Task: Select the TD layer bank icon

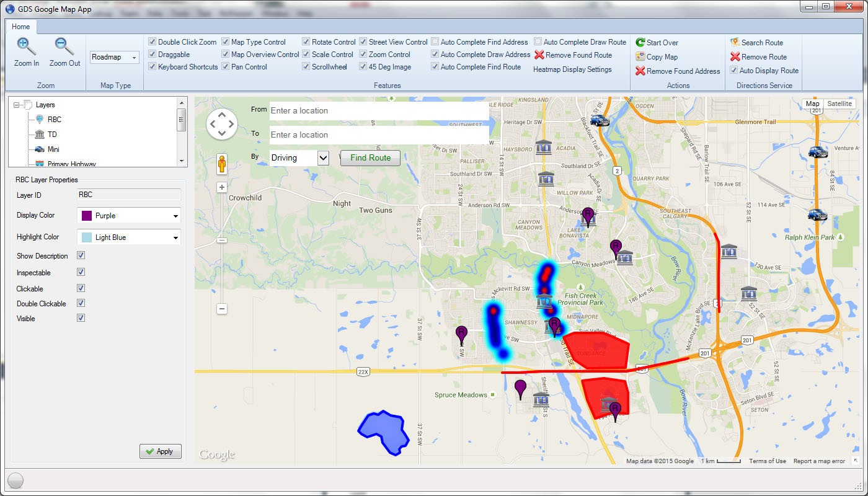Action: click(40, 135)
